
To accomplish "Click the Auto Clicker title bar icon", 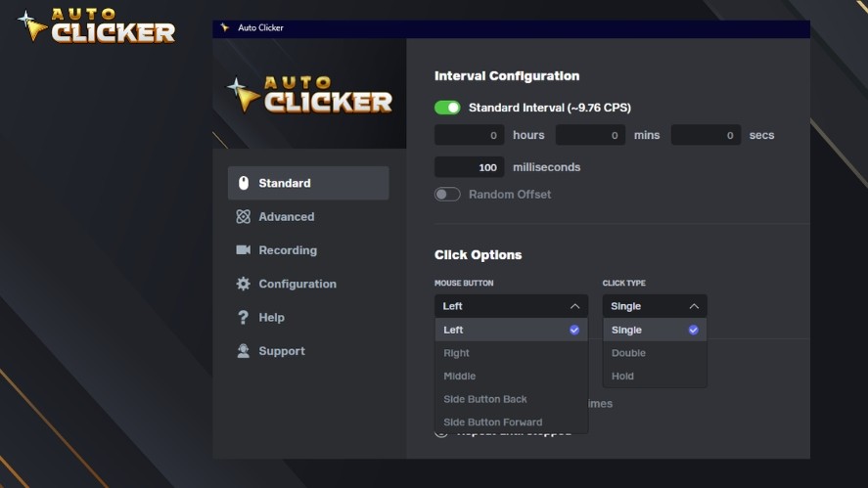I will tap(225, 27).
